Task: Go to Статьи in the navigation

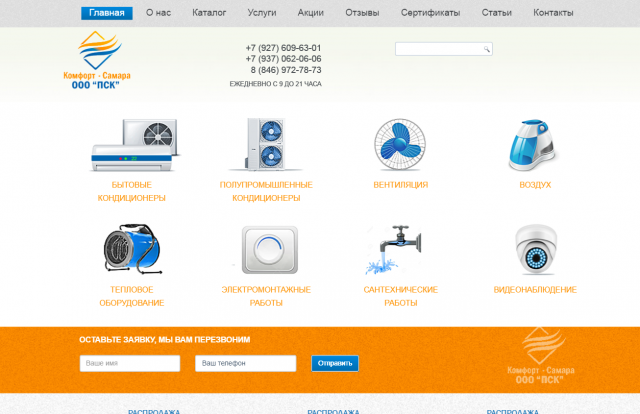Action: click(x=496, y=13)
